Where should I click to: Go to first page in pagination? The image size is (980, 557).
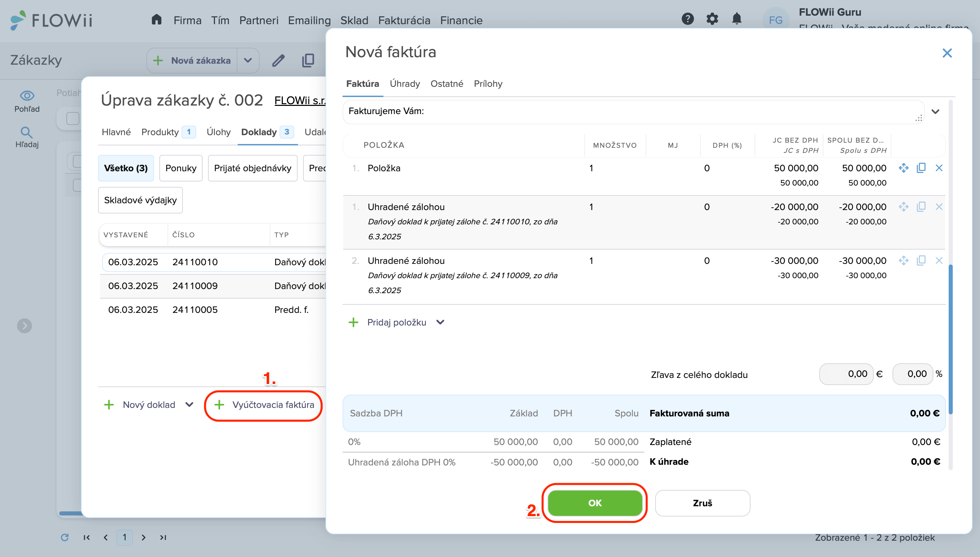coord(86,537)
